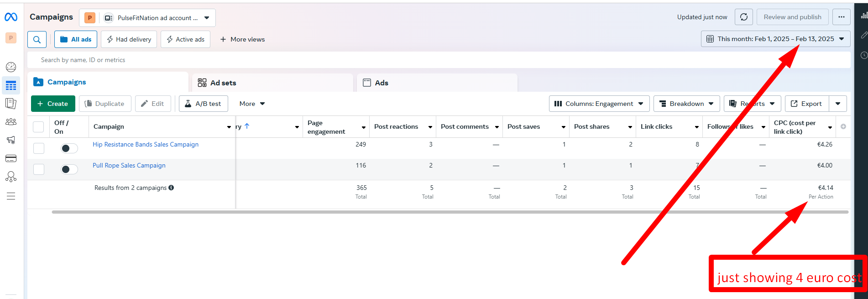This screenshot has height=299, width=868.
Task: Open the search magnifier icon
Action: pos(37,40)
